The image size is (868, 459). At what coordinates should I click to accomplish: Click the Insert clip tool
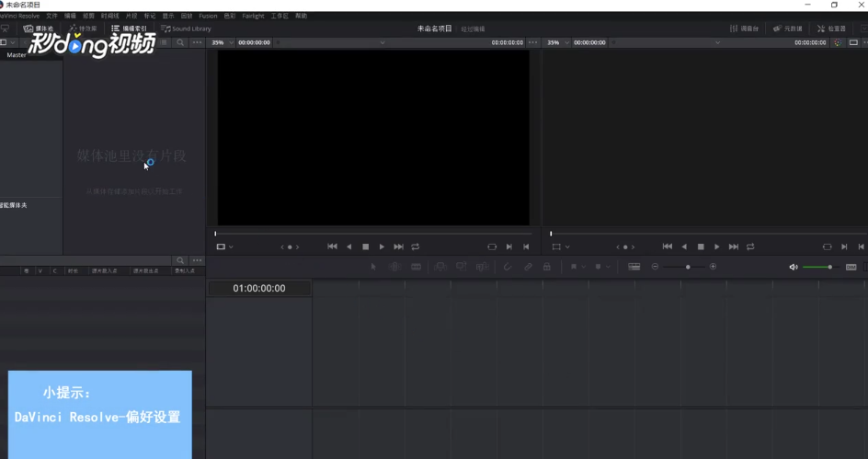tap(440, 267)
